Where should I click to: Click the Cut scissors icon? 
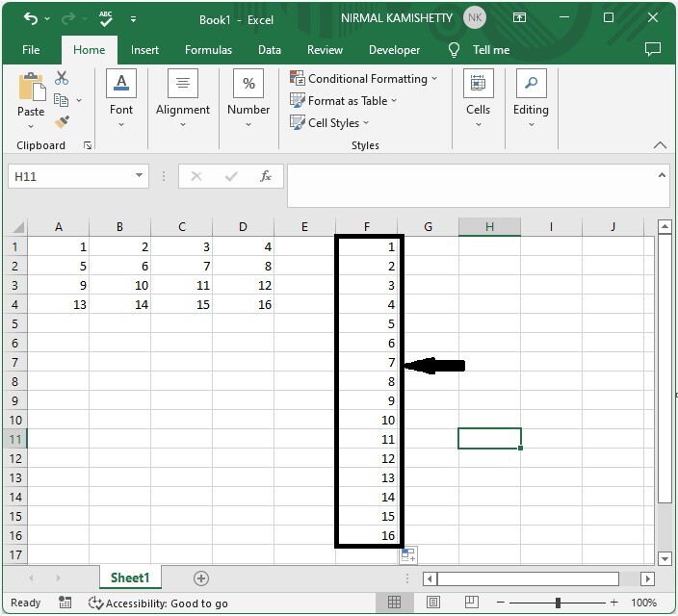pyautogui.click(x=62, y=78)
